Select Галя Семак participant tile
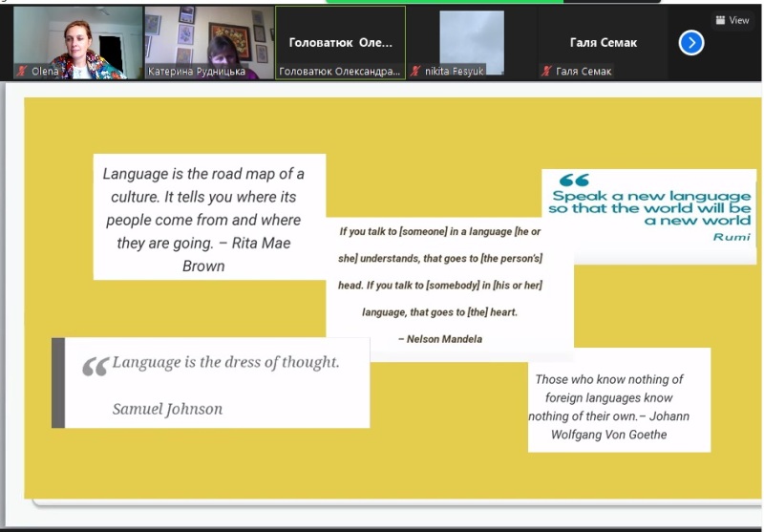Screen dimensions: 764x532 [604, 43]
